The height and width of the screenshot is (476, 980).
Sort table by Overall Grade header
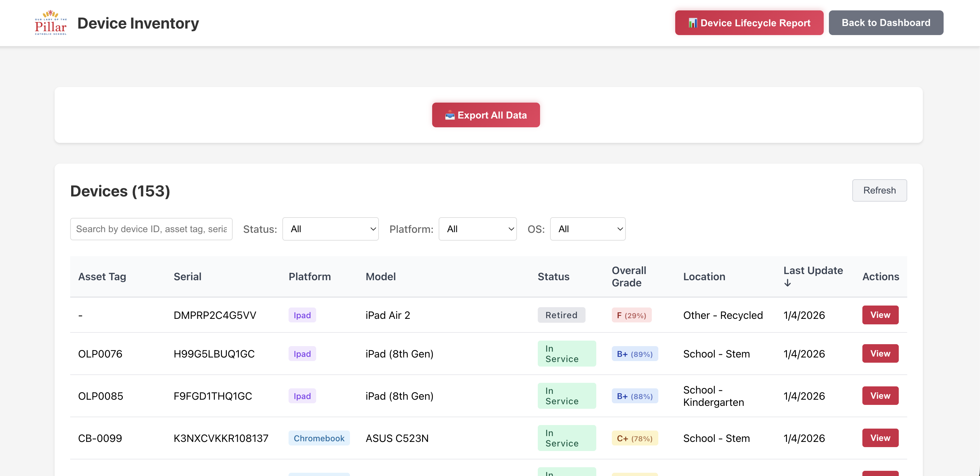(x=628, y=276)
